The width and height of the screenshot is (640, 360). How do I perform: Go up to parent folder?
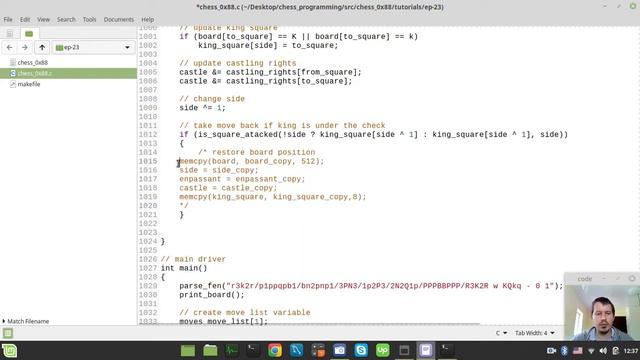pyautogui.click(x=42, y=47)
